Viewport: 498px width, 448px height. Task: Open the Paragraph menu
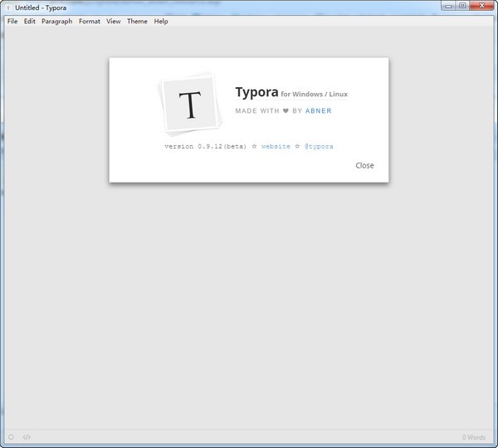click(57, 21)
